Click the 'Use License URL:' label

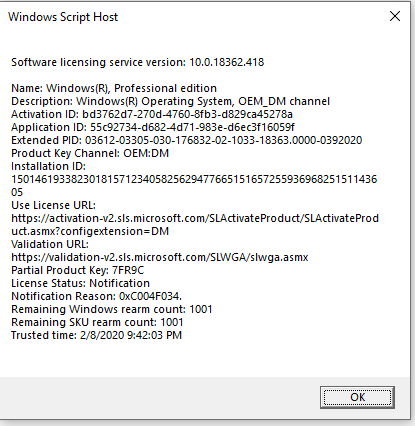53,205
